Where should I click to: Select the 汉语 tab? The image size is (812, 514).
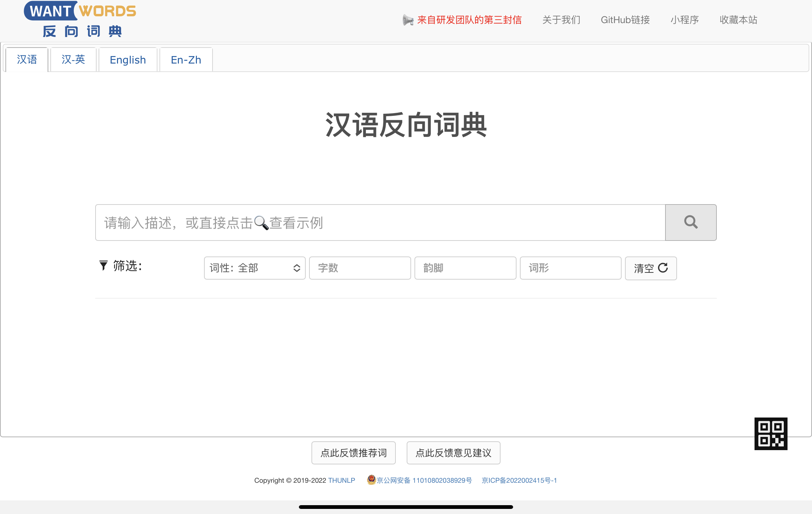(27, 60)
